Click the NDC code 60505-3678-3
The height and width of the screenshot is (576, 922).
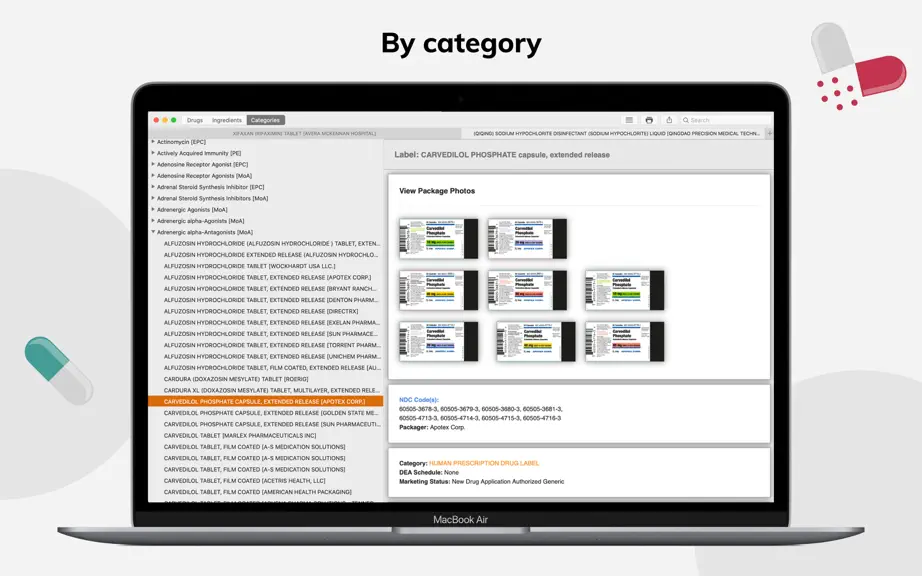[419, 408]
